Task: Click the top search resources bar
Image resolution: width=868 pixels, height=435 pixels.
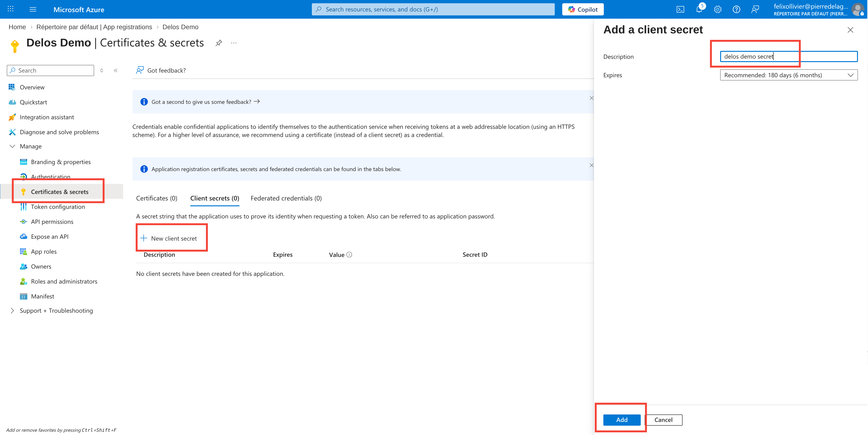Action: click(433, 9)
